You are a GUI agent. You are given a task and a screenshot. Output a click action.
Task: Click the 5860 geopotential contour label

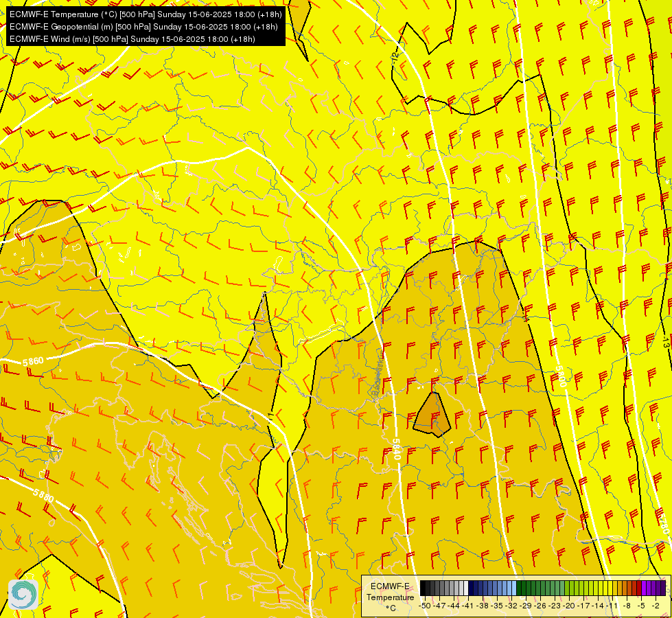pos(33,362)
